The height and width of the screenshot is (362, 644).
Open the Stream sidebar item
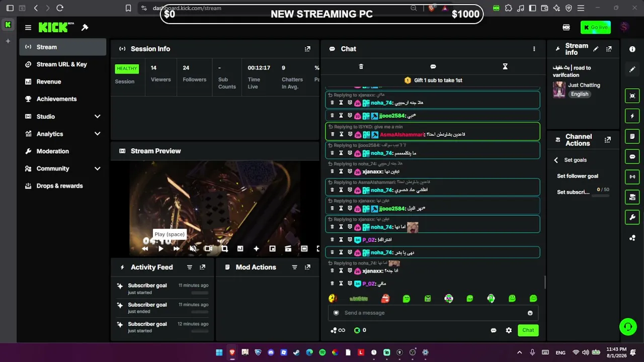(x=63, y=47)
